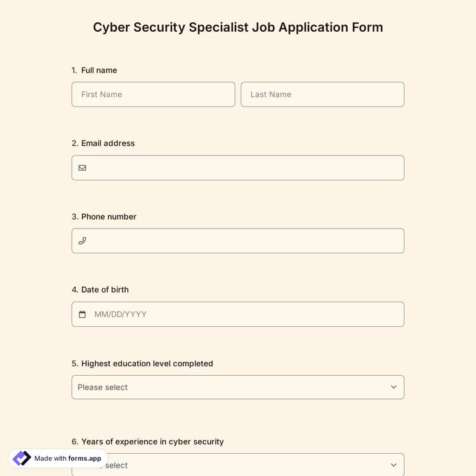476x476 pixels.
Task: Select the MM/DD/YYYY date of birth field
Action: click(244, 314)
